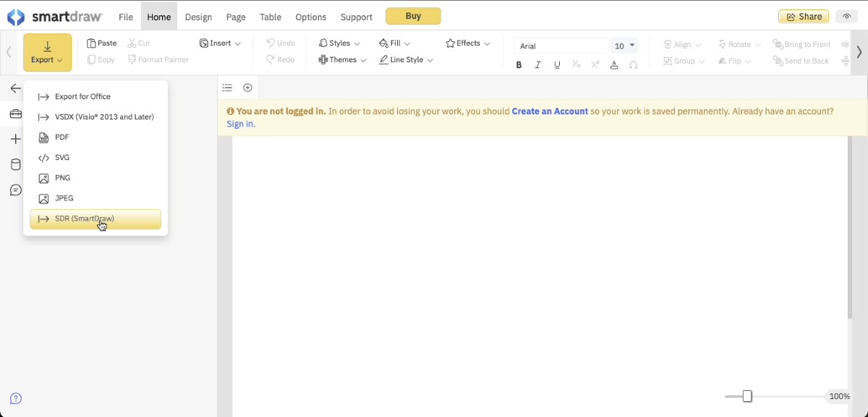Apply superscript formatting
Image resolution: width=868 pixels, height=417 pixels.
pos(595,65)
